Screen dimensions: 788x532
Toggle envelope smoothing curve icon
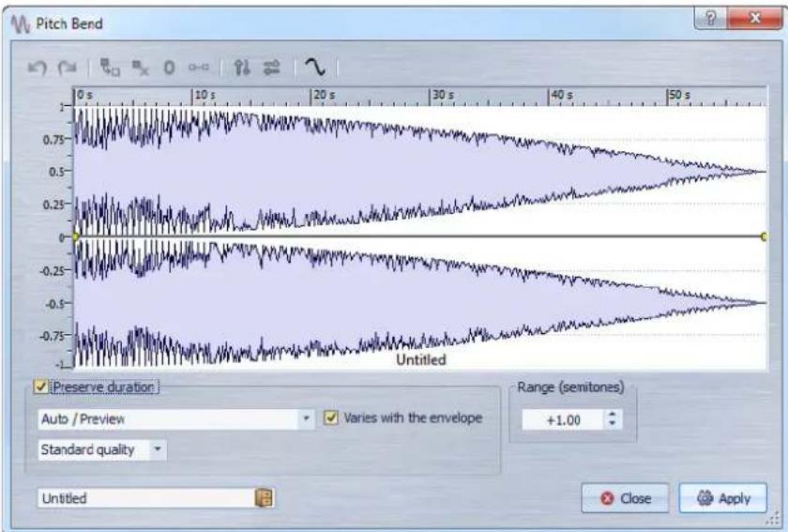point(315,67)
